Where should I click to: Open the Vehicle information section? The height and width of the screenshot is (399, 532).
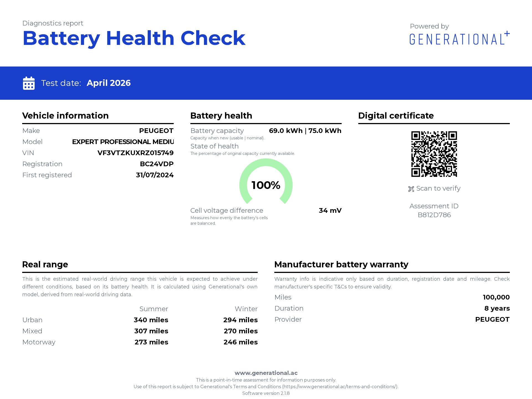[65, 116]
